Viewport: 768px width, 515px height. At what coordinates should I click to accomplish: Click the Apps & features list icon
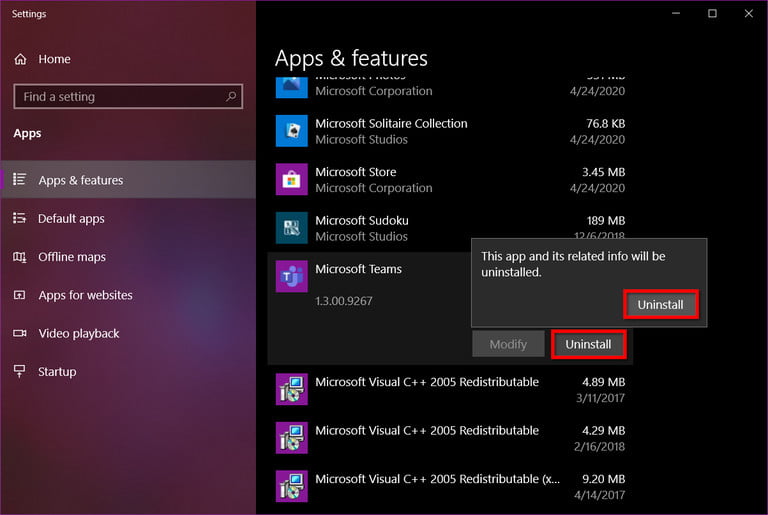click(20, 179)
